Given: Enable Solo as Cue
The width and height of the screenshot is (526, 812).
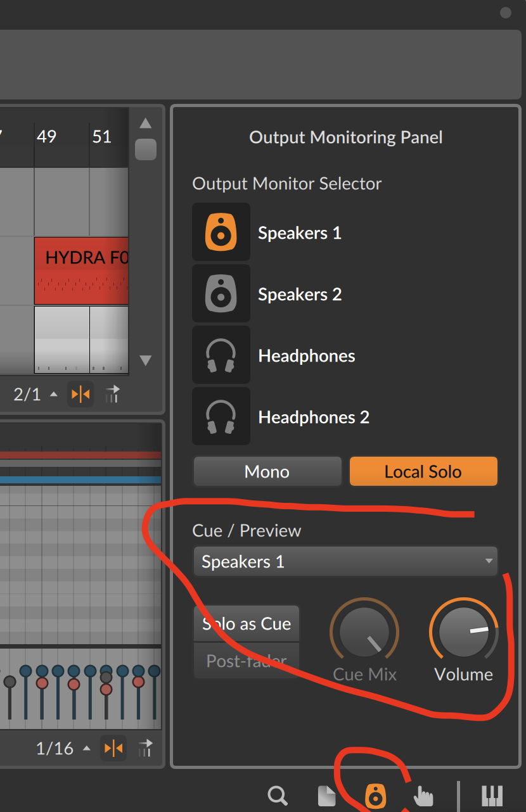Looking at the screenshot, I should tap(247, 624).
